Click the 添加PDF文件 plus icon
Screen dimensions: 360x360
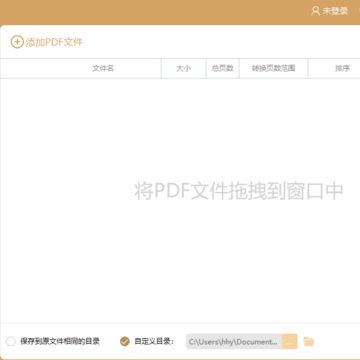(x=17, y=42)
